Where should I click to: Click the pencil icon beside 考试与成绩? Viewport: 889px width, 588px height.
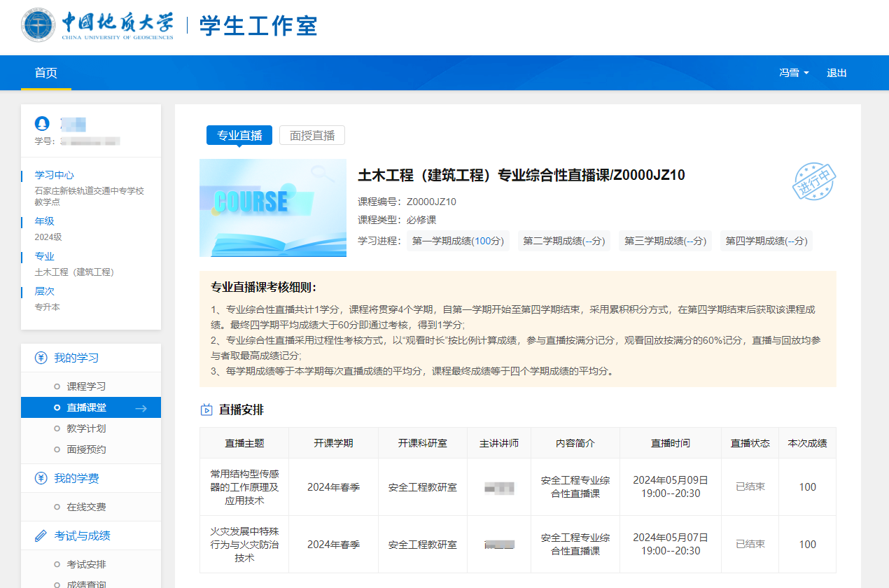[41, 535]
